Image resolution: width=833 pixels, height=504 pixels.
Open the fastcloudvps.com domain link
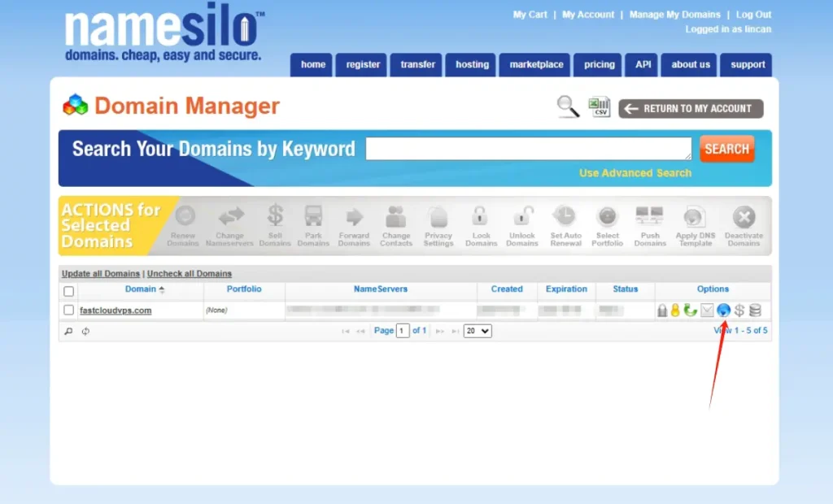click(116, 311)
